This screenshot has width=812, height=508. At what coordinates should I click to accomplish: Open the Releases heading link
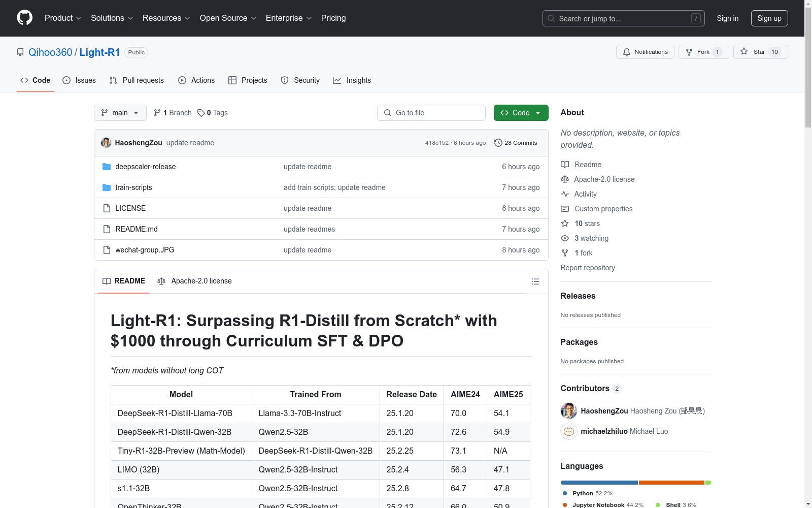(x=578, y=296)
